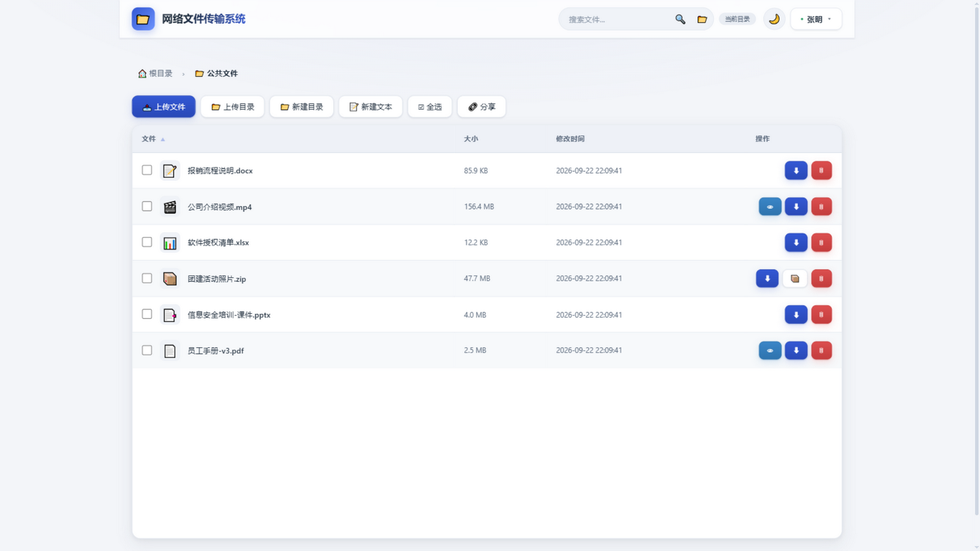
Task: Delete 报销流程说明.docx
Action: tap(821, 170)
